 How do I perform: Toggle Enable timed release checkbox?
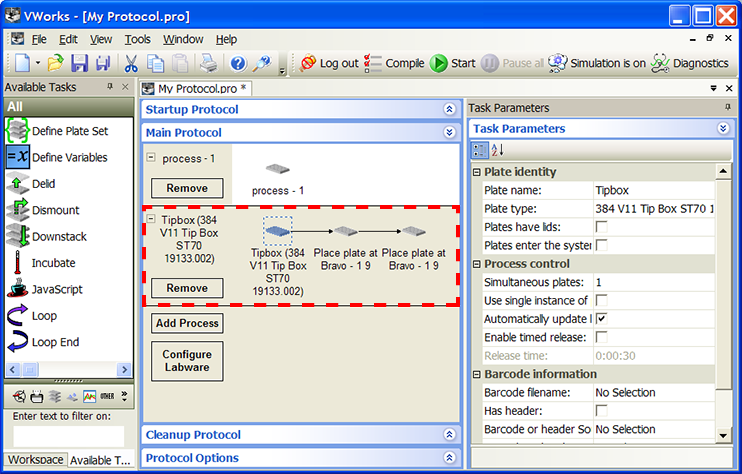click(602, 337)
